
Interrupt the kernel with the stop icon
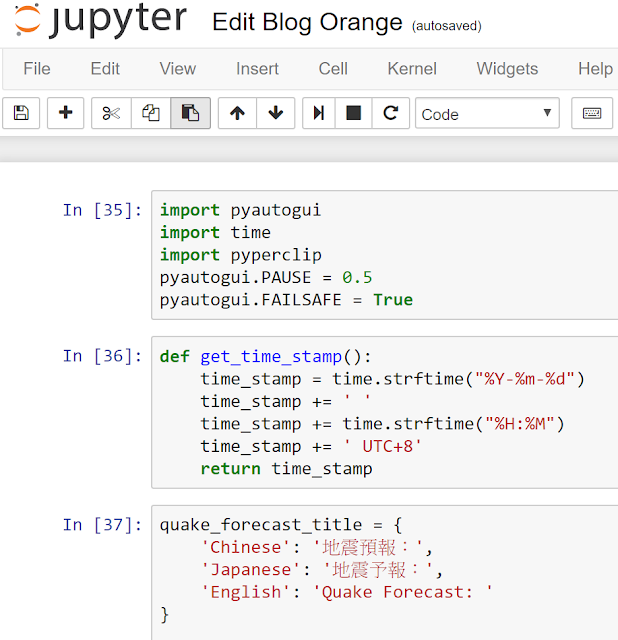coord(353,113)
